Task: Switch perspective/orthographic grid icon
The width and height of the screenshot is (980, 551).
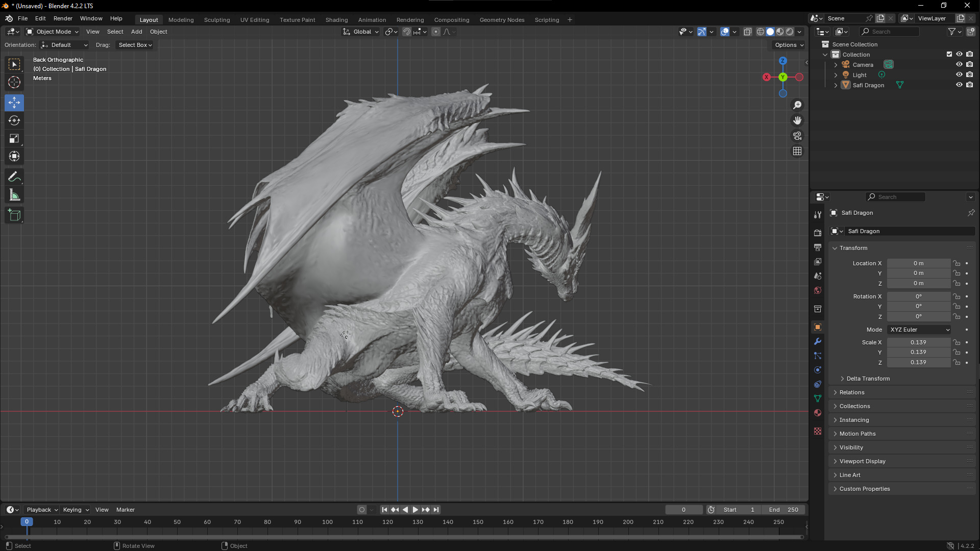Action: tap(797, 151)
